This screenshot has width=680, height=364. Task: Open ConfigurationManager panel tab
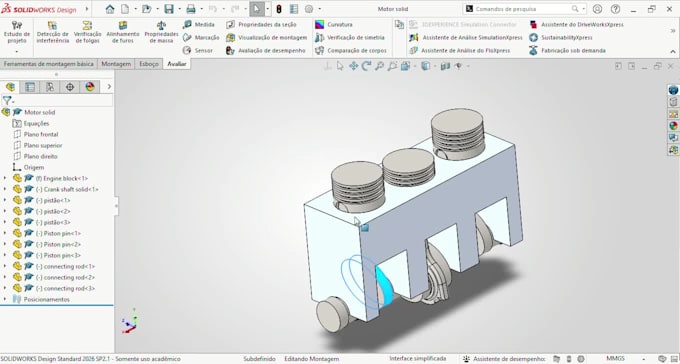tap(50, 87)
